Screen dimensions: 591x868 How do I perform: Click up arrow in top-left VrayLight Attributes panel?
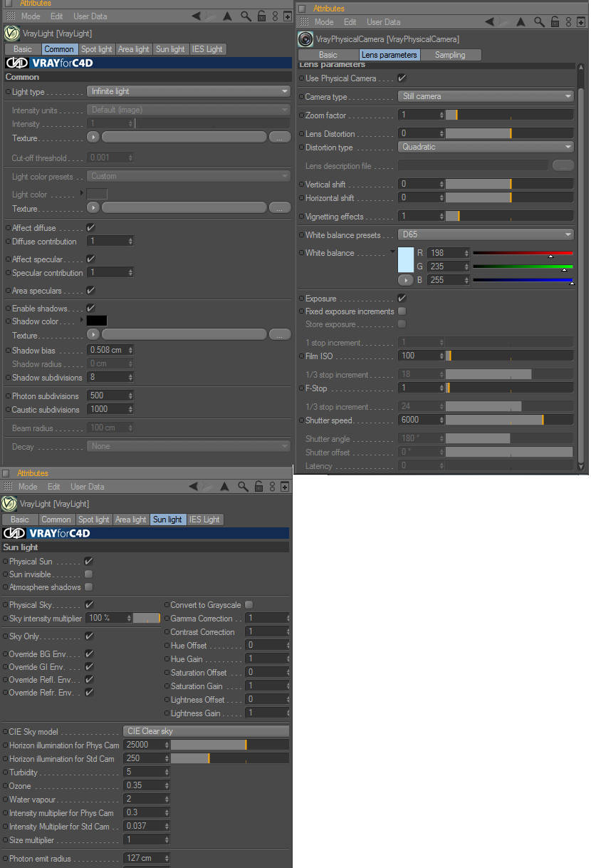228,16
